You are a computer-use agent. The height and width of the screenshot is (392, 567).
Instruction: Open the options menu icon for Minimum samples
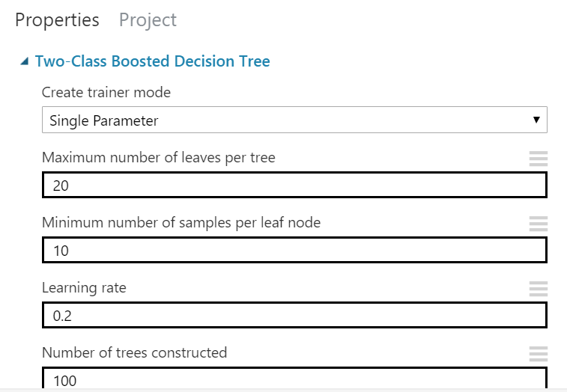click(x=538, y=223)
